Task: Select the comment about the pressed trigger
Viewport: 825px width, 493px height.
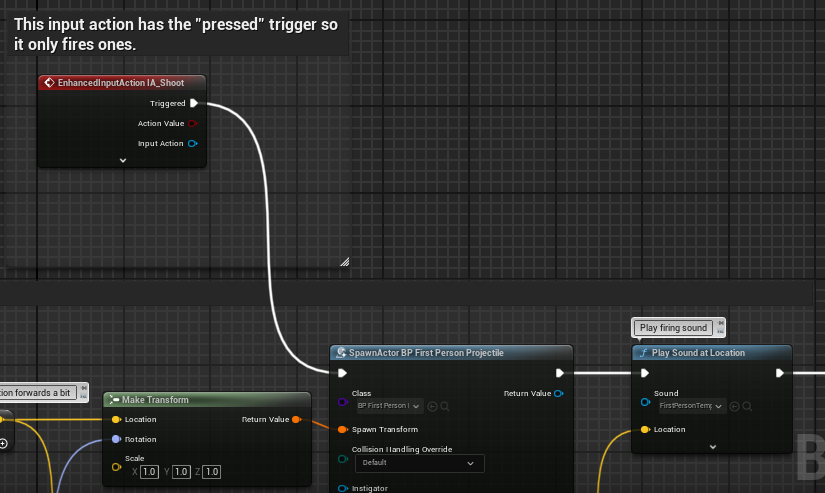Action: pos(176,34)
